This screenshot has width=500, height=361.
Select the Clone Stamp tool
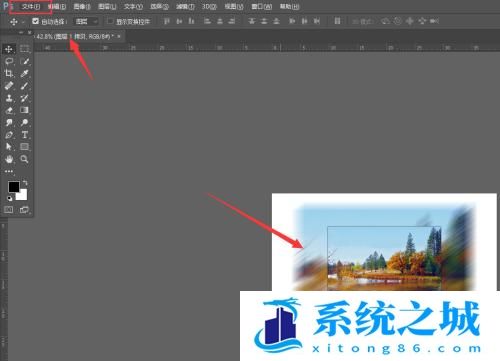tap(9, 98)
